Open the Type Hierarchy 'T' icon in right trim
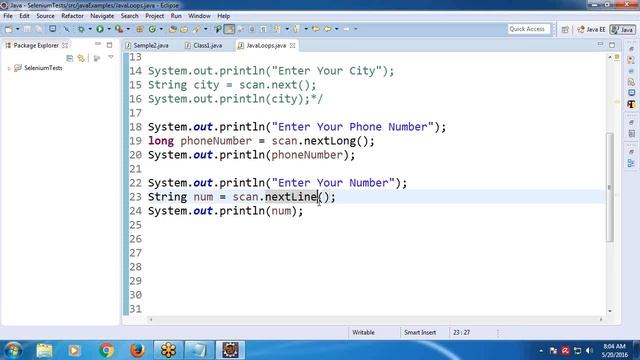Screen dimensions: 640x360 click(631, 104)
